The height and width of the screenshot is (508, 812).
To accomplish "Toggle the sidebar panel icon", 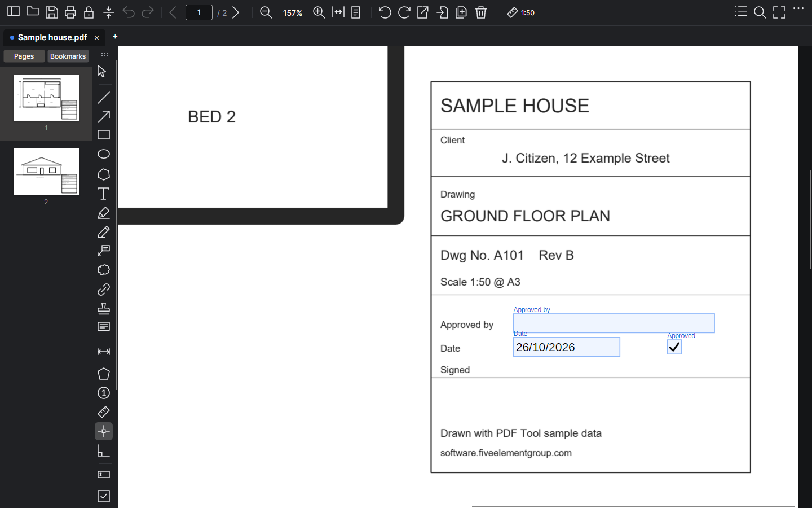I will (14, 12).
